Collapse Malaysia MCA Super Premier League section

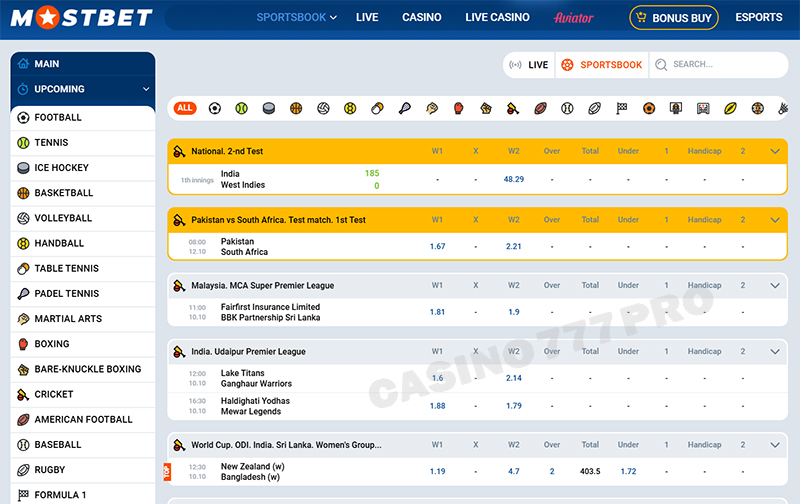click(x=775, y=286)
